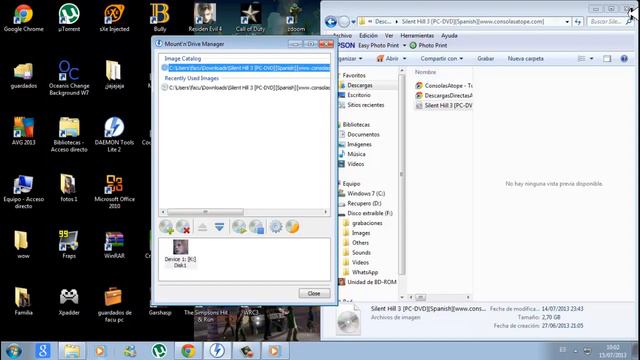Image resolution: width=640 pixels, height=360 pixels.
Task: Open Sitios recientes in navigation pane
Action: coord(365,105)
